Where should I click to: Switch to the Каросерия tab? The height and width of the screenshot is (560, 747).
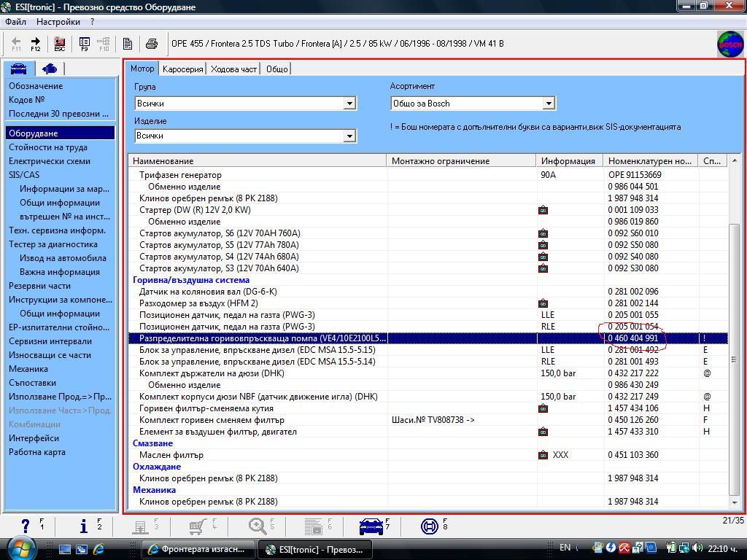click(182, 69)
